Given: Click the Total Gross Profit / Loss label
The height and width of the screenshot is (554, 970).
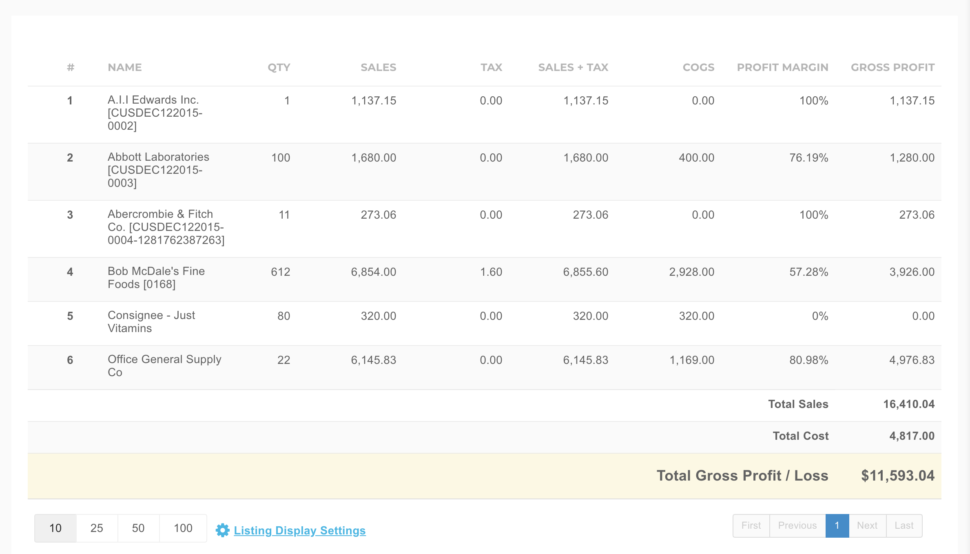Looking at the screenshot, I should pyautogui.click(x=742, y=475).
